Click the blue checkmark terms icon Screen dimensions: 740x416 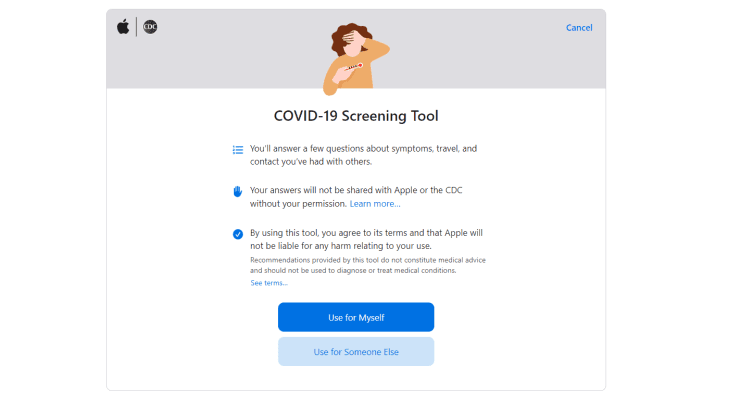click(x=238, y=234)
